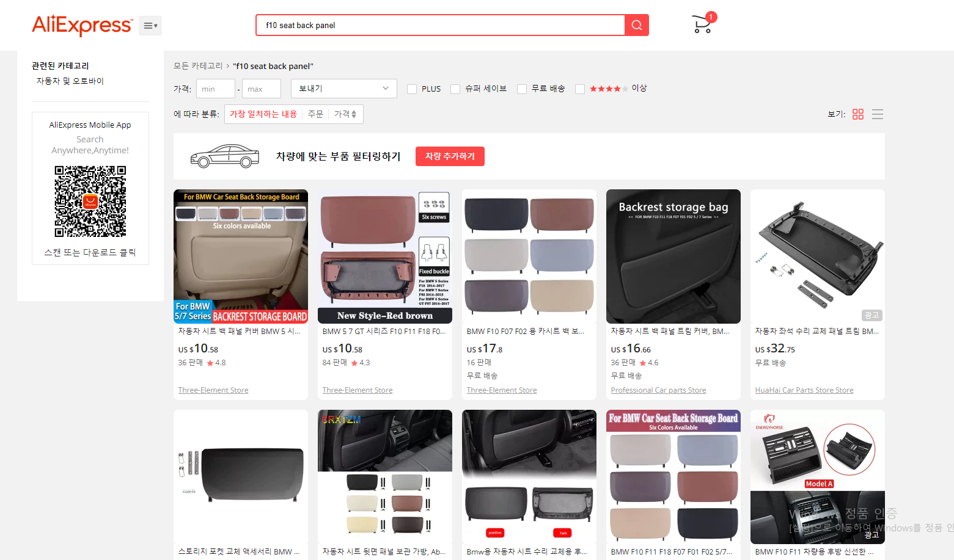Open the Backrest storage bag product image
The image size is (954, 560).
673,256
